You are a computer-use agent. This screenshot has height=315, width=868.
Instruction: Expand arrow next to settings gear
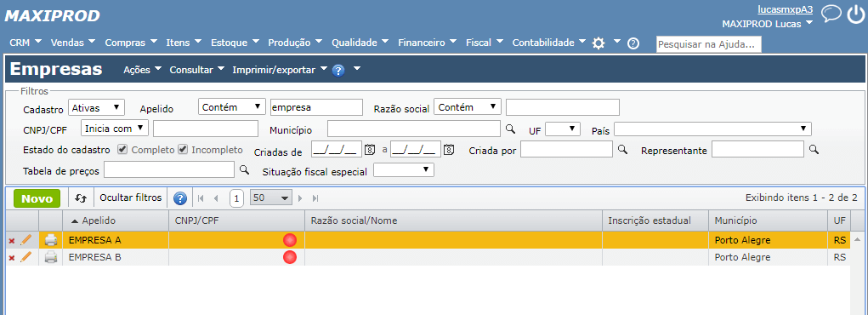coord(616,43)
